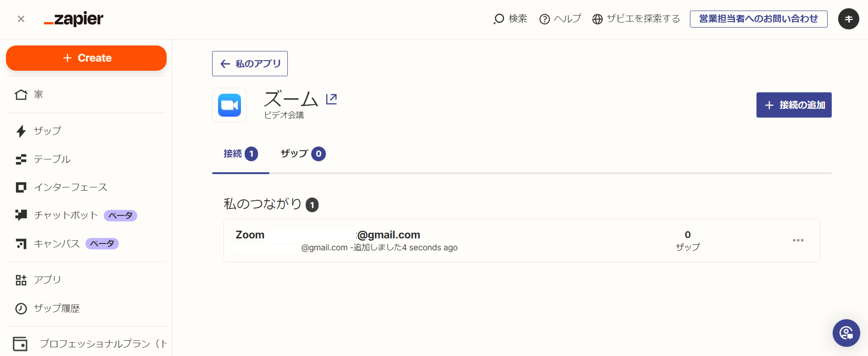Viewport: 868px width, 356px height.
Task: Open ザップ (Zaps) with lightning icon
Action: coord(47,131)
